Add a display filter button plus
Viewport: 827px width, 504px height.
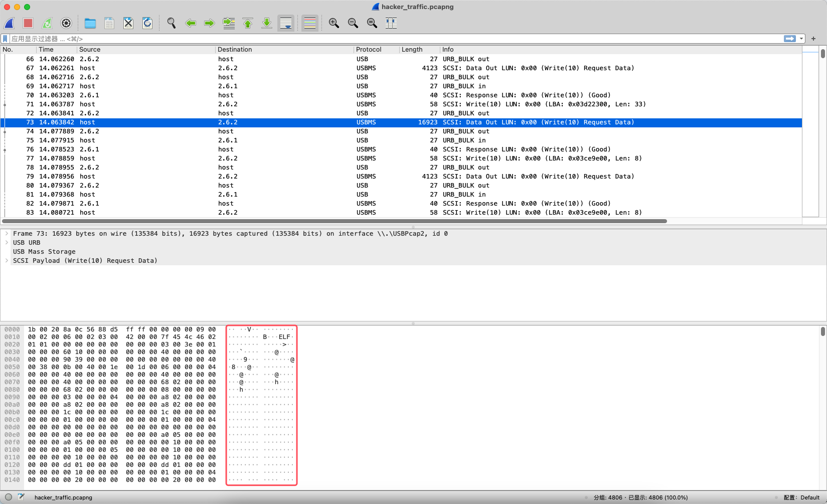[x=813, y=39]
